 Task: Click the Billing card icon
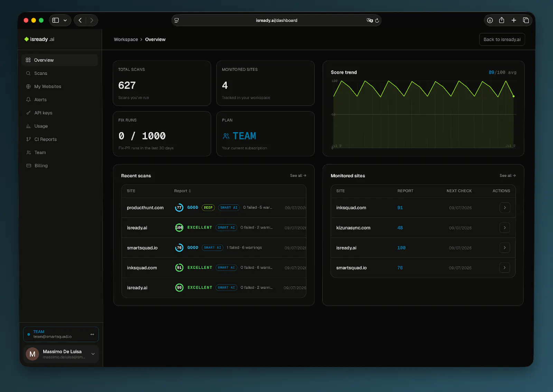(28, 166)
